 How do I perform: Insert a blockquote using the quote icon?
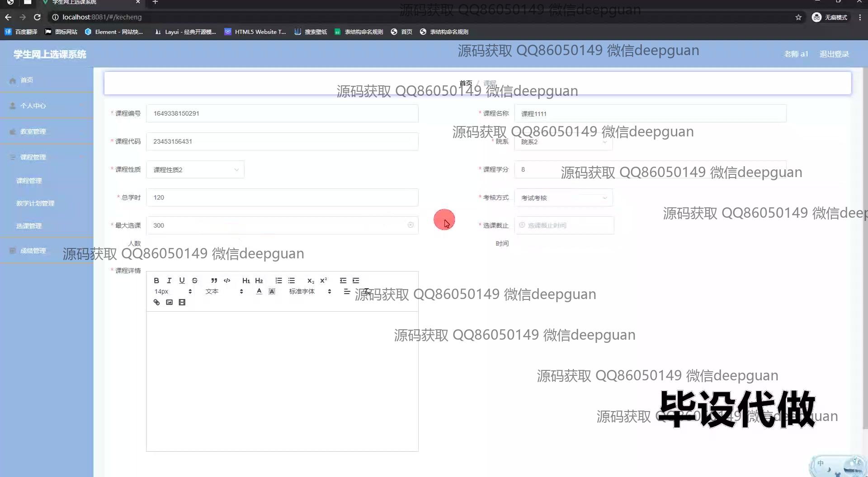(x=214, y=281)
